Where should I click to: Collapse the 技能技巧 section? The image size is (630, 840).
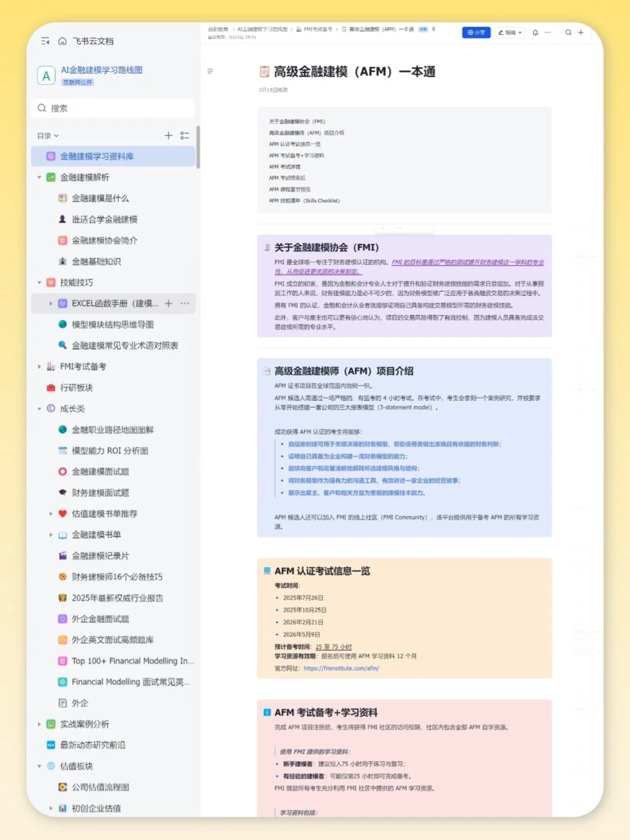click(x=40, y=282)
